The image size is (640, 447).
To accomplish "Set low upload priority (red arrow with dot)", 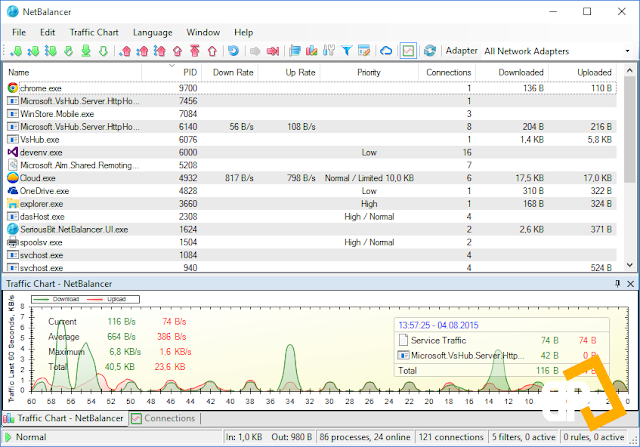I will point(126,51).
